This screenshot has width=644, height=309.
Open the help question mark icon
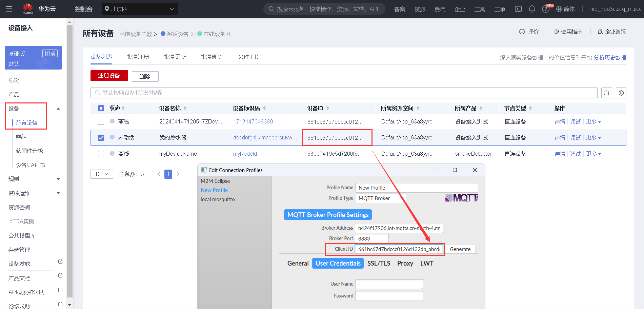[545, 9]
